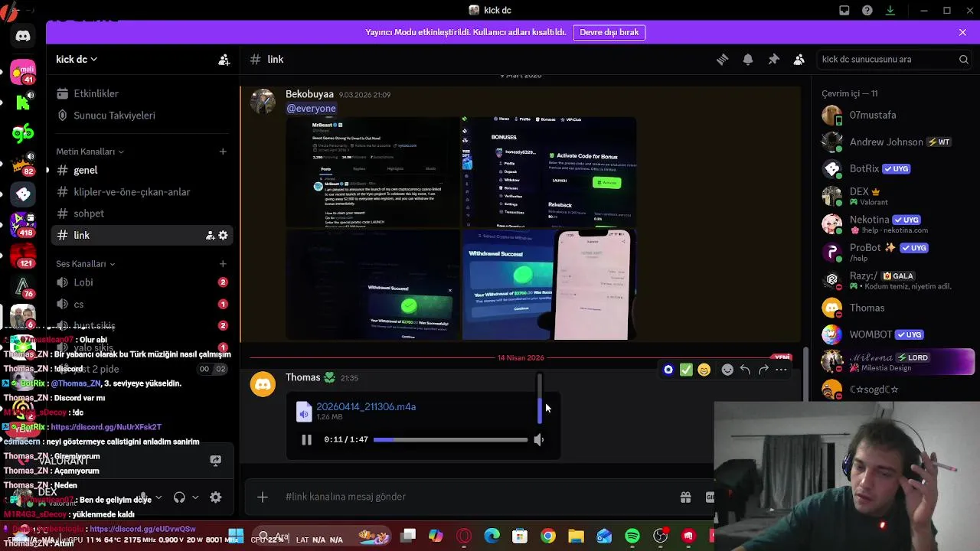Open help icon in title bar
This screenshot has width=980, height=551.
867,11
